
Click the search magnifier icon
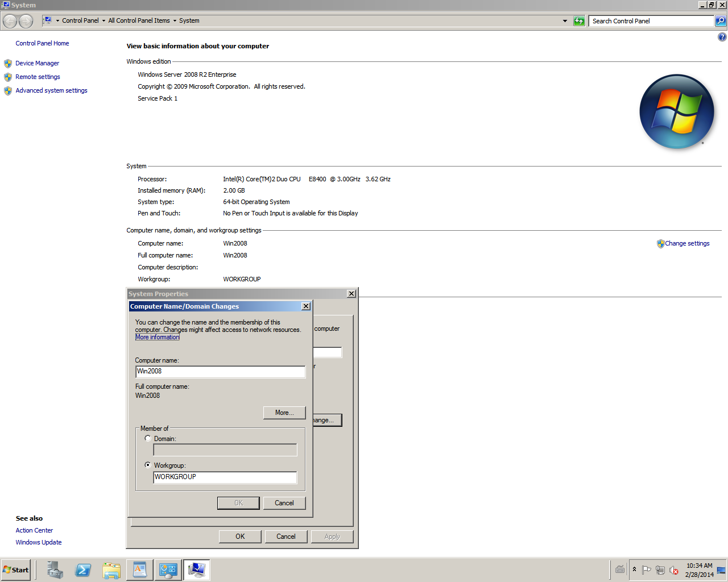[x=721, y=21]
